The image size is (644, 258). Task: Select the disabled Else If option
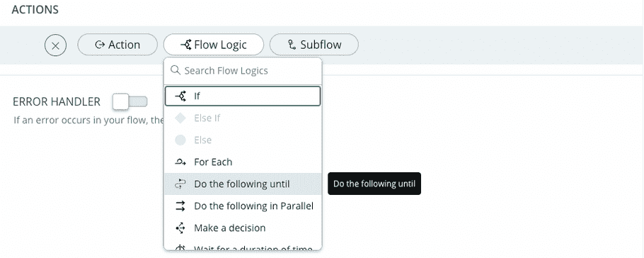coord(242,118)
